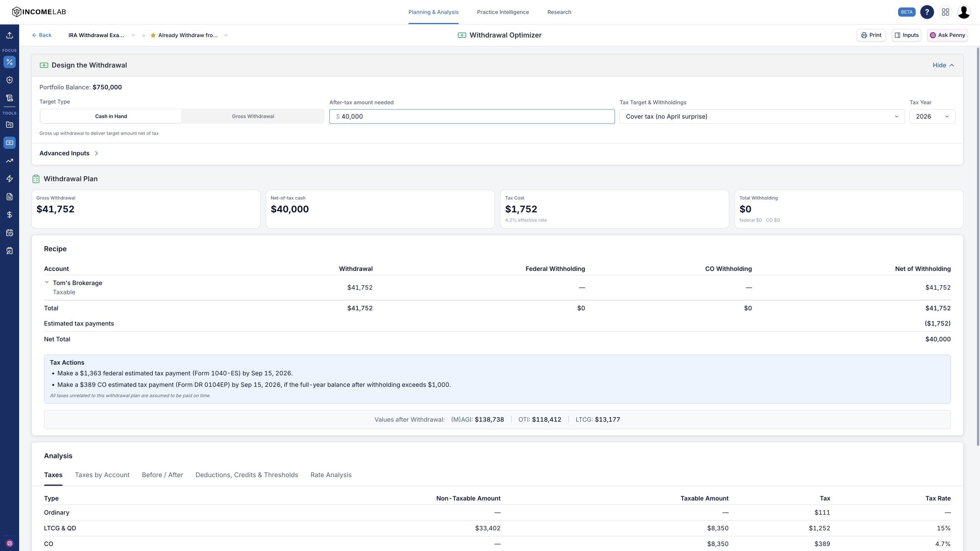Click the $1,363 federal estimated payment line
980x551 pixels.
[x=175, y=373]
